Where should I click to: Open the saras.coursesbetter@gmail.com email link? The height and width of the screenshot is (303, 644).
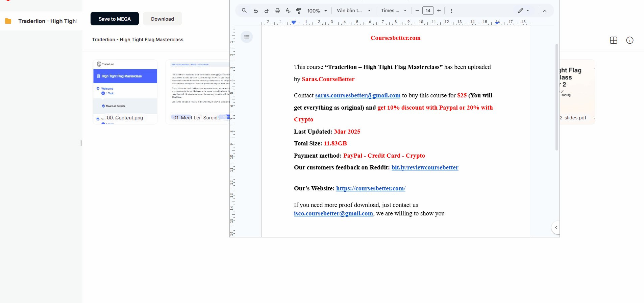click(x=358, y=95)
